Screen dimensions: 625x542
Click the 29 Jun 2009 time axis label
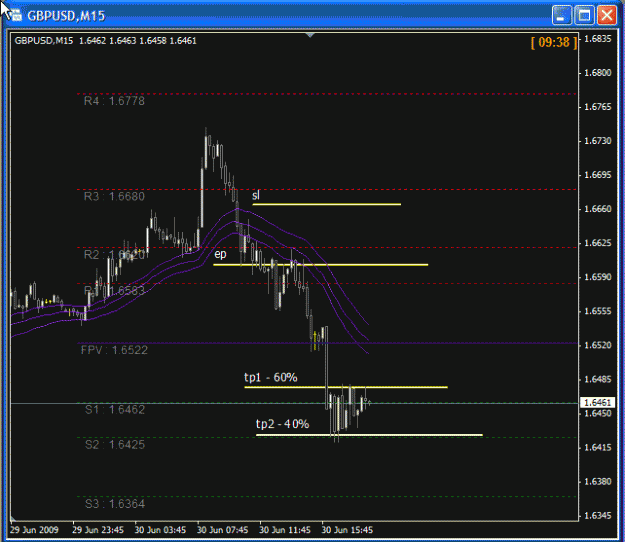click(34, 530)
